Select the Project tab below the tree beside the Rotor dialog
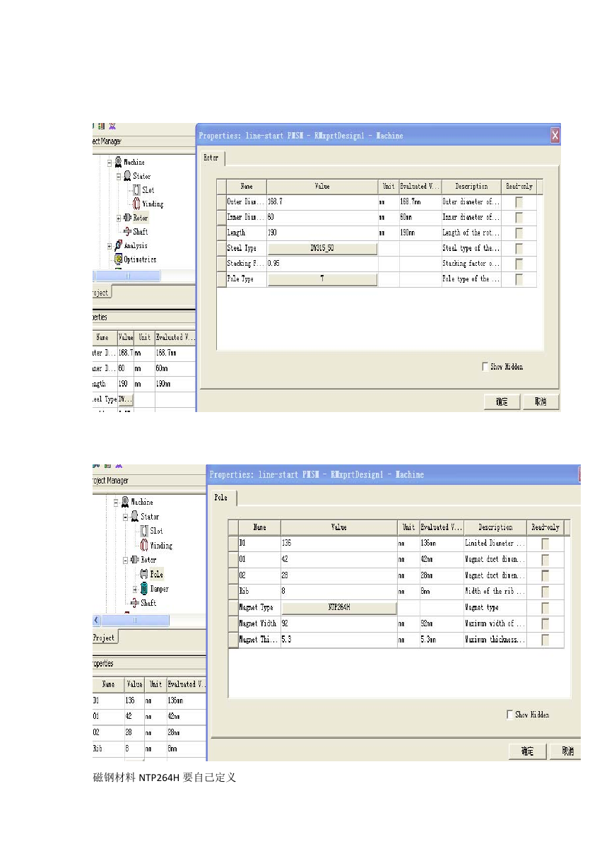The height and width of the screenshot is (868, 614). [x=101, y=293]
